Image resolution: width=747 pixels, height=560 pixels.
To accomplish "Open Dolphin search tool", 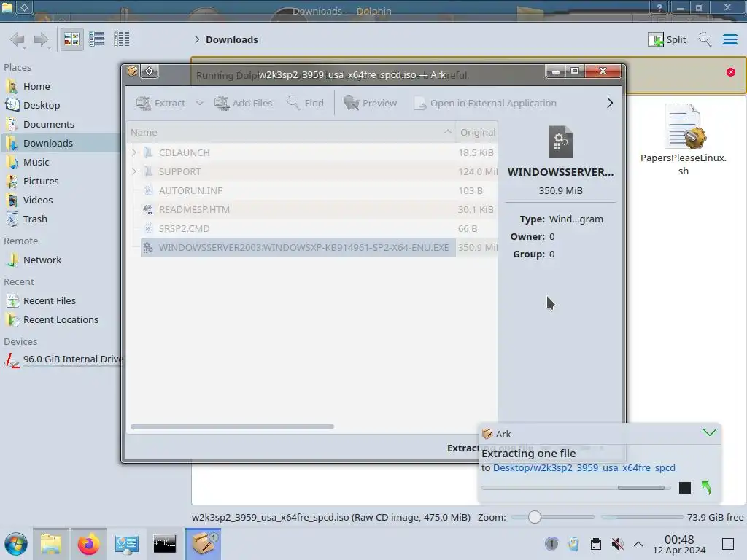I will (x=705, y=39).
